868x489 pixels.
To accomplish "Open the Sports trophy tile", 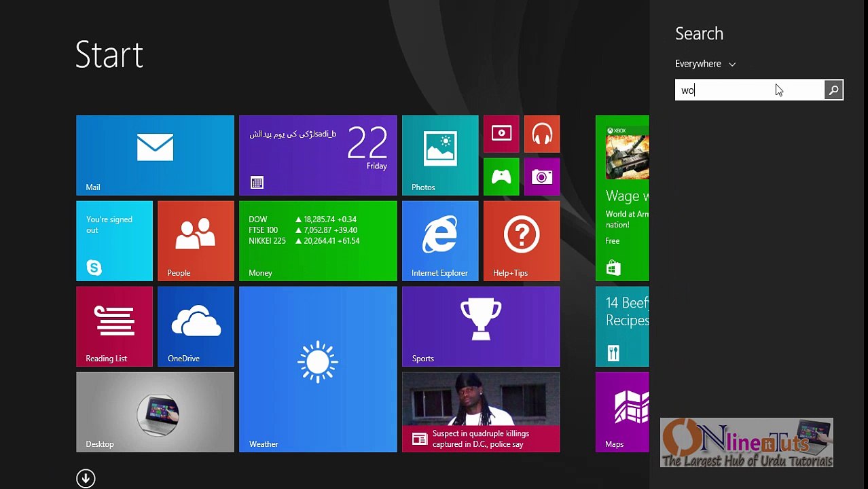I will [481, 327].
